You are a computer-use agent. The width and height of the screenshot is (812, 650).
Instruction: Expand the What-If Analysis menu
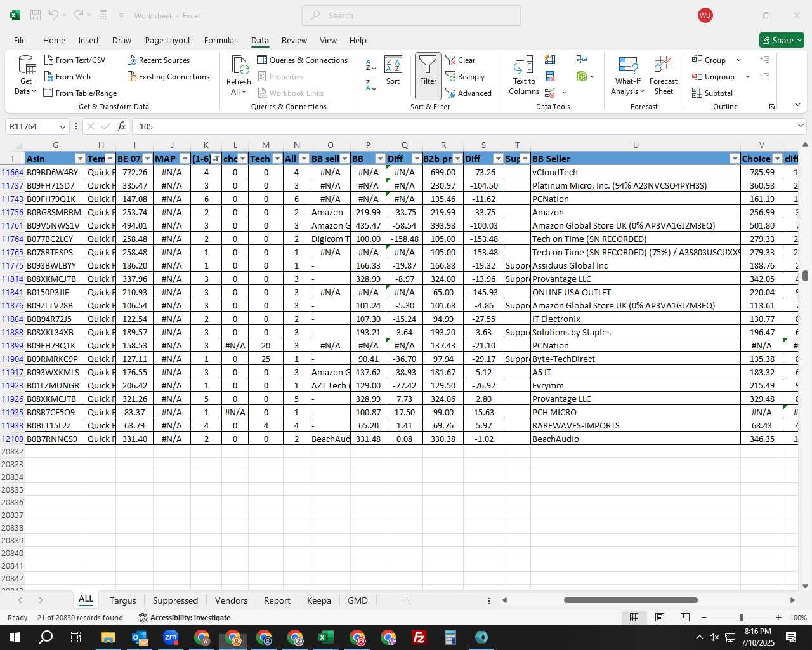[x=627, y=75]
